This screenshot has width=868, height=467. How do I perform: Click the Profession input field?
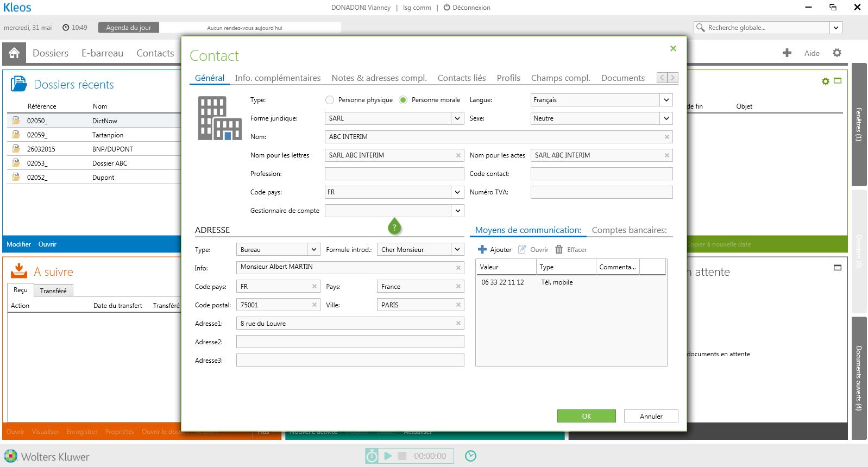(394, 174)
